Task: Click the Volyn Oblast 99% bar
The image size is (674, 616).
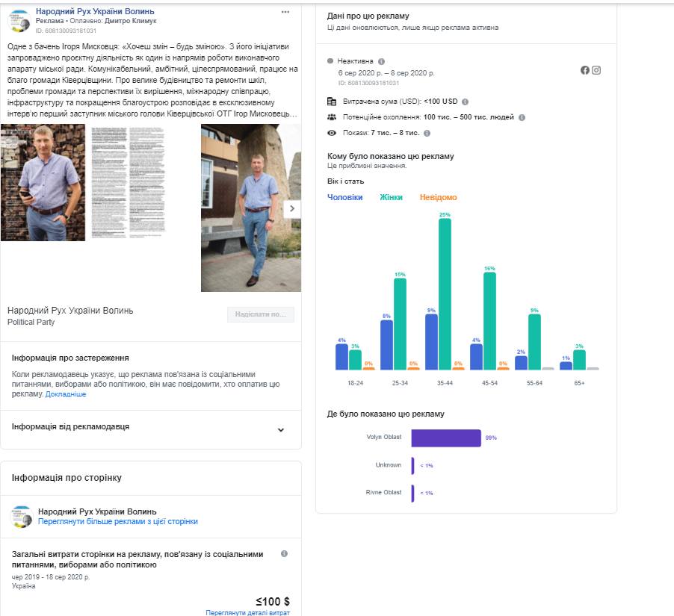Action: click(446, 438)
